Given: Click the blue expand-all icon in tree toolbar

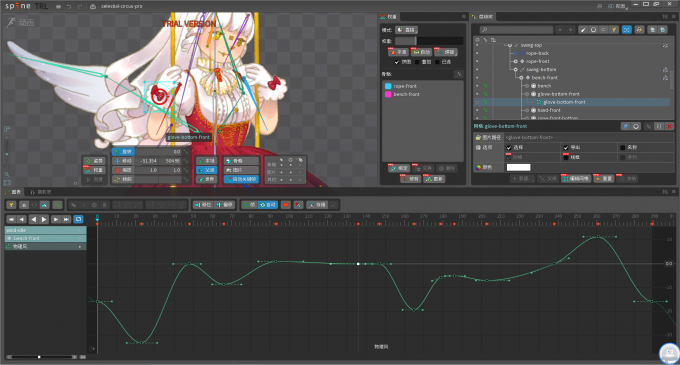Looking at the screenshot, I should tap(626, 29).
